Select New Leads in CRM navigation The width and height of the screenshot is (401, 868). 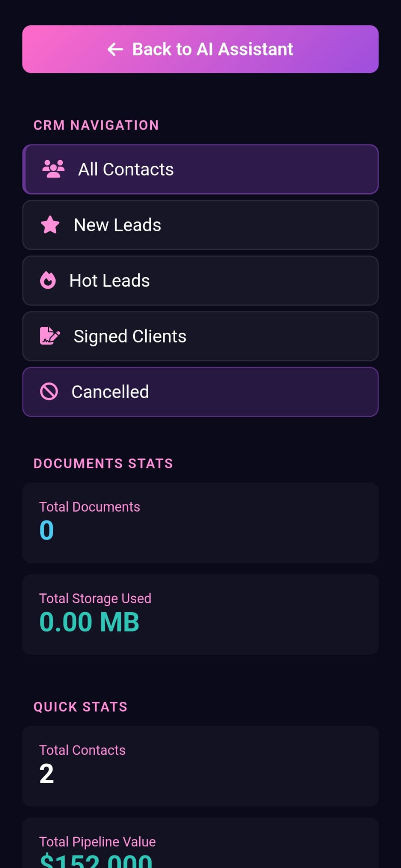(x=200, y=225)
